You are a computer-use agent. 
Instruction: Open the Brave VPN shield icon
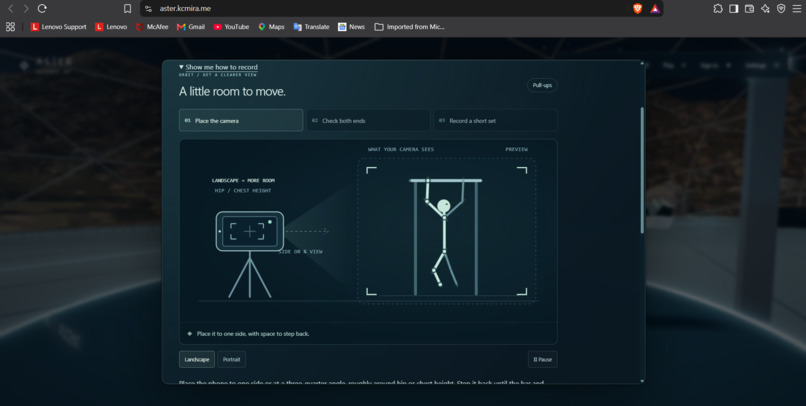point(781,9)
